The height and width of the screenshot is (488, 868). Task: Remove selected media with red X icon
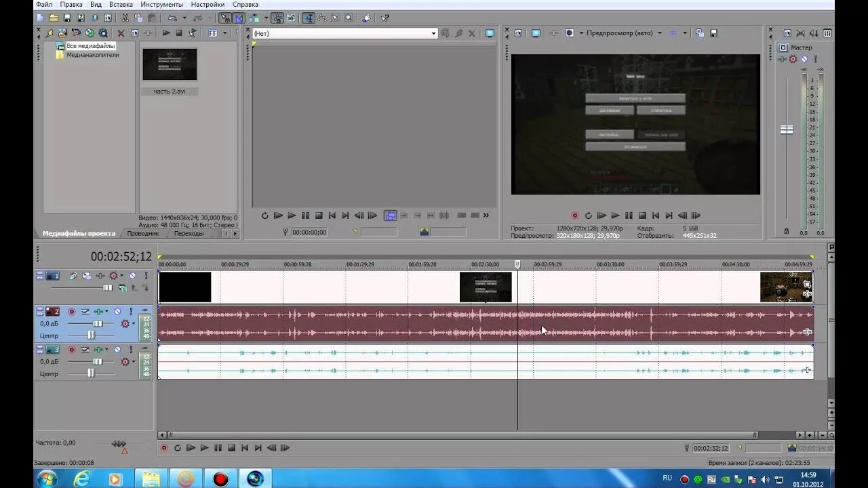pos(121,33)
